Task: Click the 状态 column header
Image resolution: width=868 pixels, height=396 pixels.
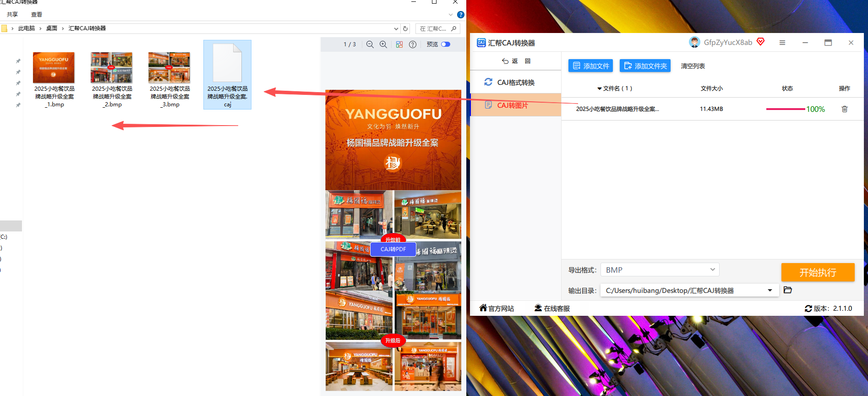Action: tap(787, 88)
